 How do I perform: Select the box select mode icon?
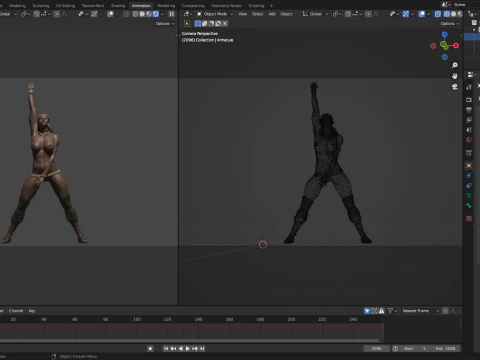click(198, 24)
